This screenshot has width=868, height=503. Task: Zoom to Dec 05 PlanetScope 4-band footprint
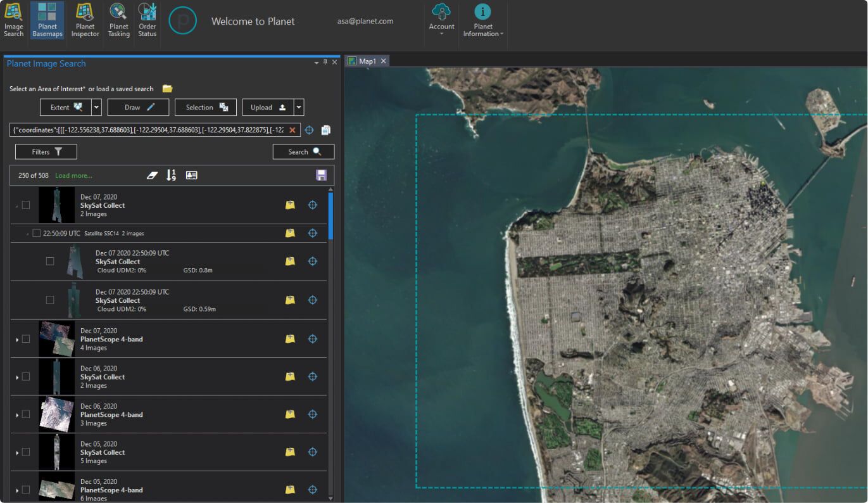[312, 490]
